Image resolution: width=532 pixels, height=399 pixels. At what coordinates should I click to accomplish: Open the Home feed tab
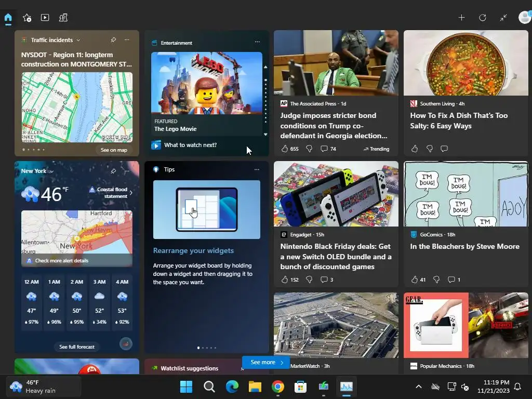(8, 18)
